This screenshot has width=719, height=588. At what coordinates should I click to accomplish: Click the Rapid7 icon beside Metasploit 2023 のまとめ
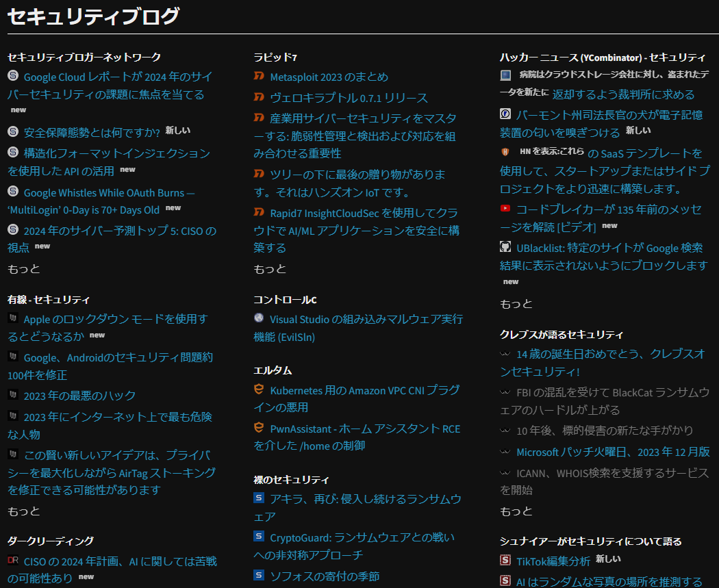click(259, 77)
